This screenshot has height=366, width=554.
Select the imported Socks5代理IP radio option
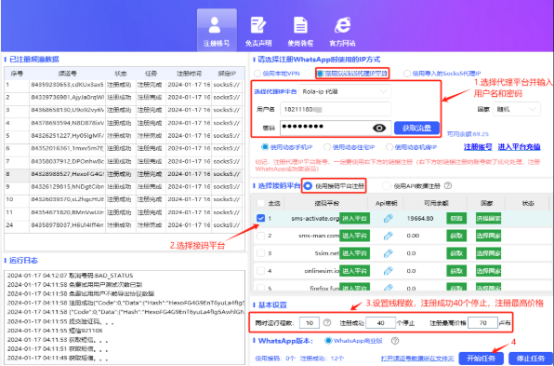pyautogui.click(x=407, y=73)
